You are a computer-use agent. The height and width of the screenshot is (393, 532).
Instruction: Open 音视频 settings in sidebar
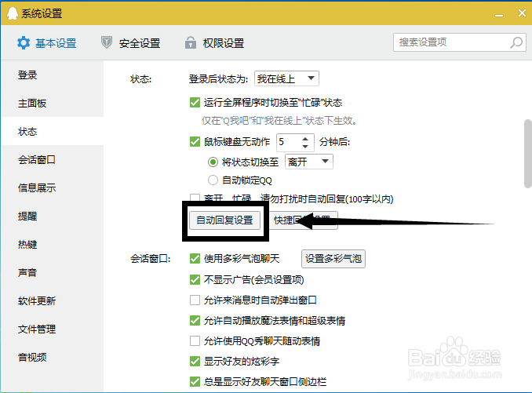(x=53, y=357)
